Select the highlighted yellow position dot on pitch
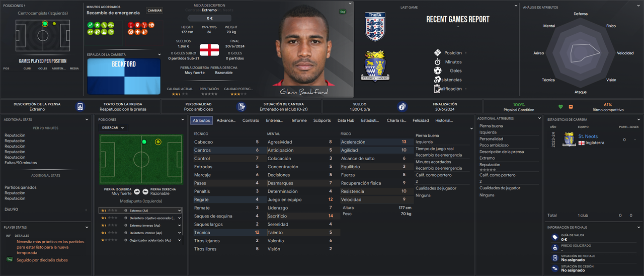This screenshot has height=276, width=644. tap(158, 142)
